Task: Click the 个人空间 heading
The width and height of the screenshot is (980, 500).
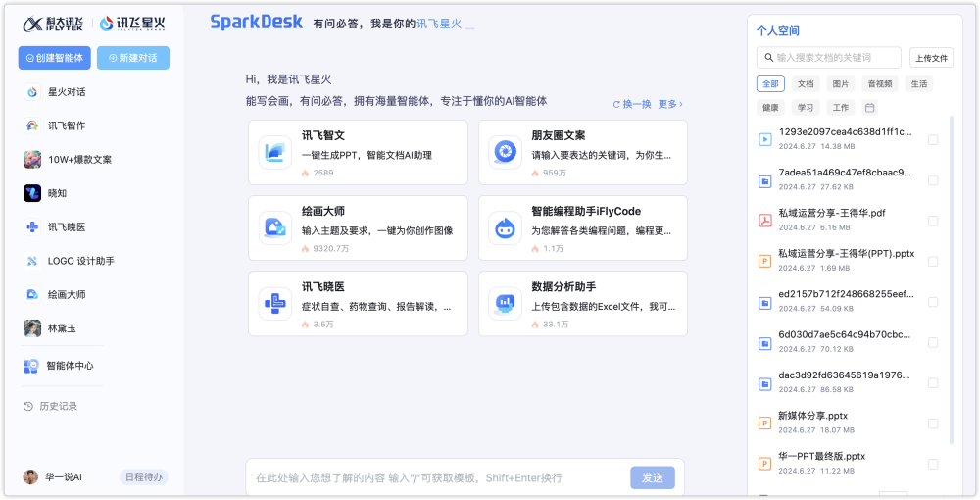Action: tap(778, 30)
